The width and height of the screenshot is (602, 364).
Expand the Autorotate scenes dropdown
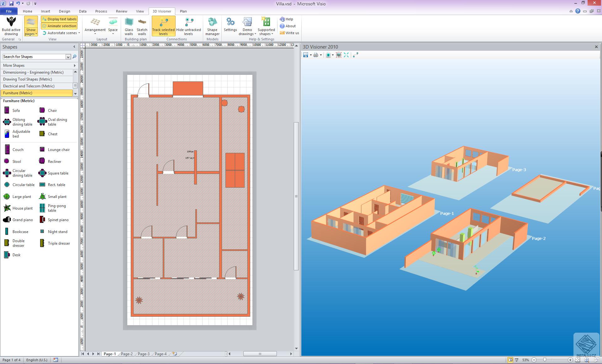click(x=79, y=33)
